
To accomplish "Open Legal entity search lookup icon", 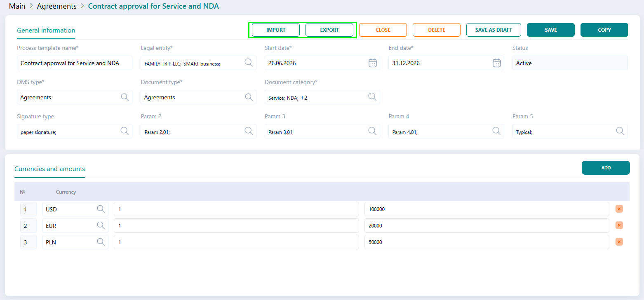I will point(249,63).
